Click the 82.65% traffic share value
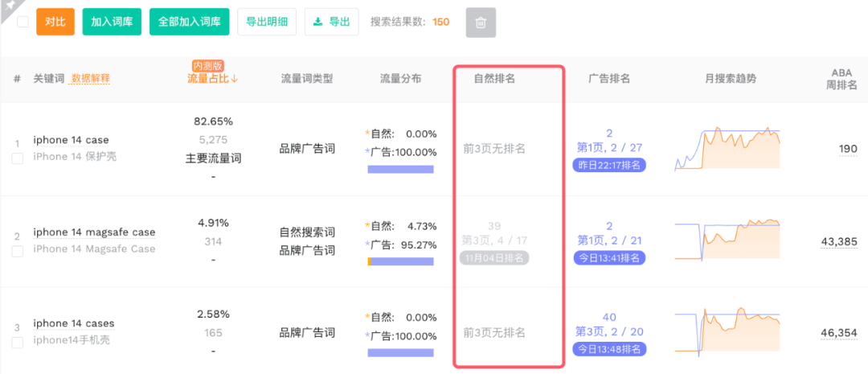The width and height of the screenshot is (868, 374). click(x=213, y=121)
